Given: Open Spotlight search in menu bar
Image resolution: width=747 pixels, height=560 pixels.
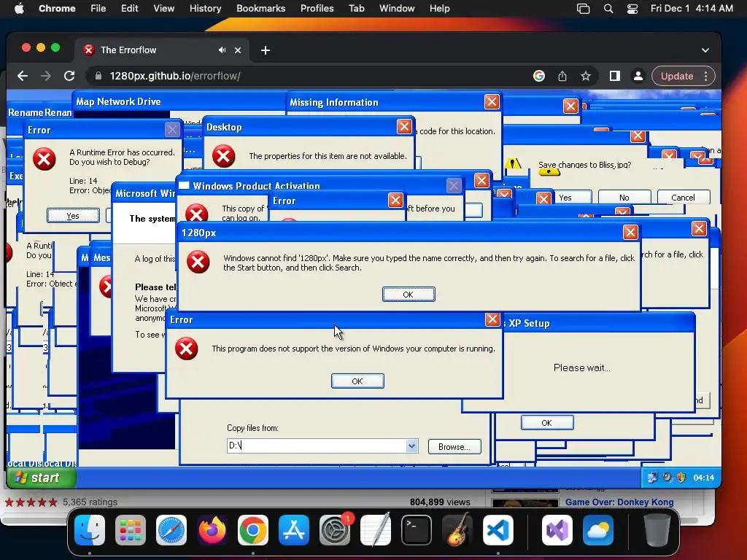Looking at the screenshot, I should pos(608,9).
